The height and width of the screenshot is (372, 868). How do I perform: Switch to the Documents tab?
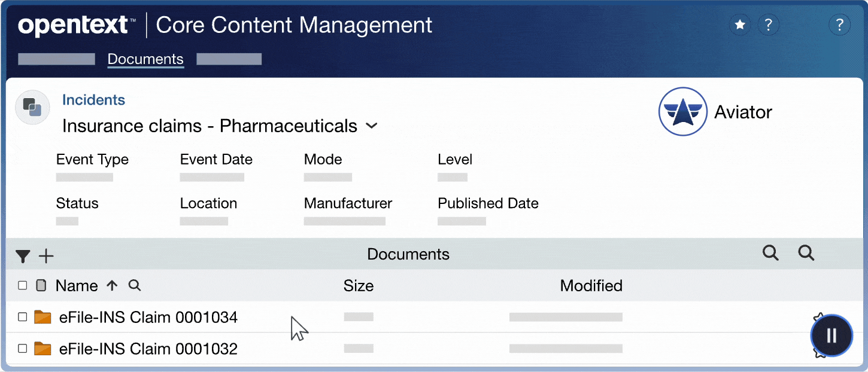point(145,59)
